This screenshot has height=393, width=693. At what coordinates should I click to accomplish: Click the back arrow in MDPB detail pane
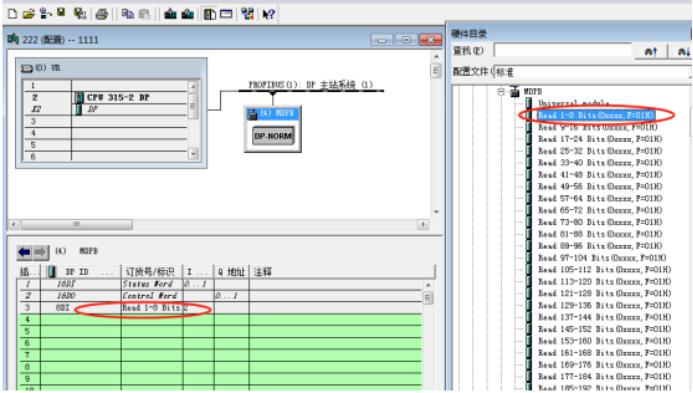[x=24, y=252]
